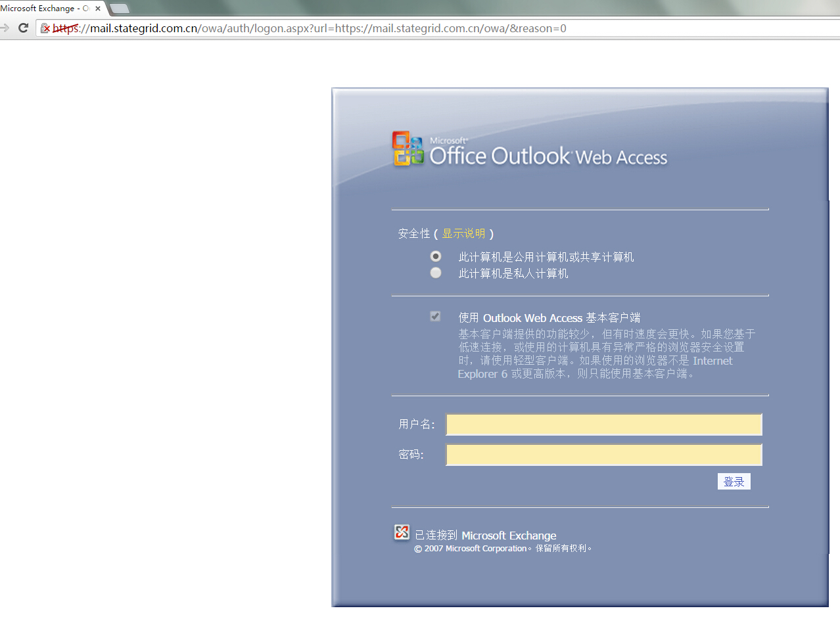Viewport: 840px width, 619px height.
Task: Close the Microsoft Exchange browser tab
Action: [98, 9]
